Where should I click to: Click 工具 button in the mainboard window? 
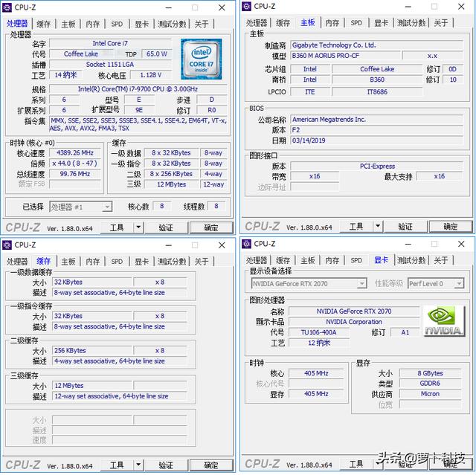356,226
